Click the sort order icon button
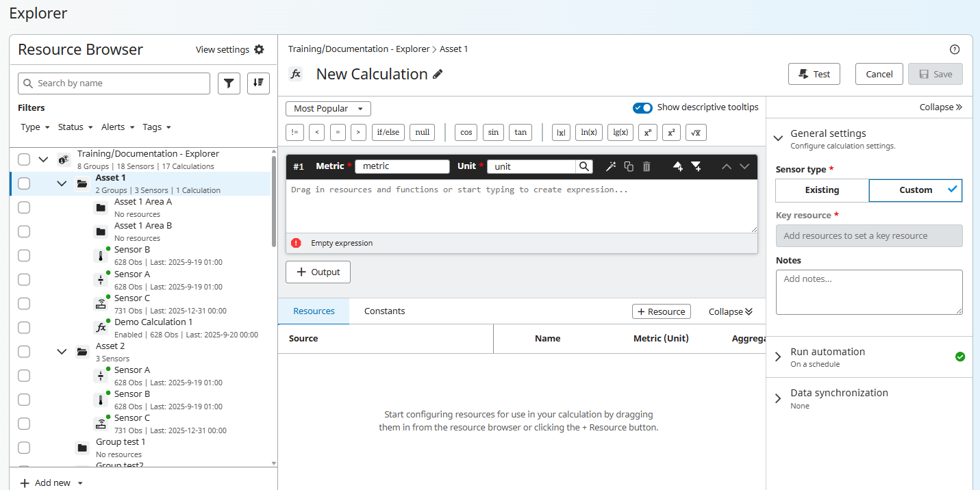Image resolution: width=980 pixels, height=490 pixels. coord(258,83)
